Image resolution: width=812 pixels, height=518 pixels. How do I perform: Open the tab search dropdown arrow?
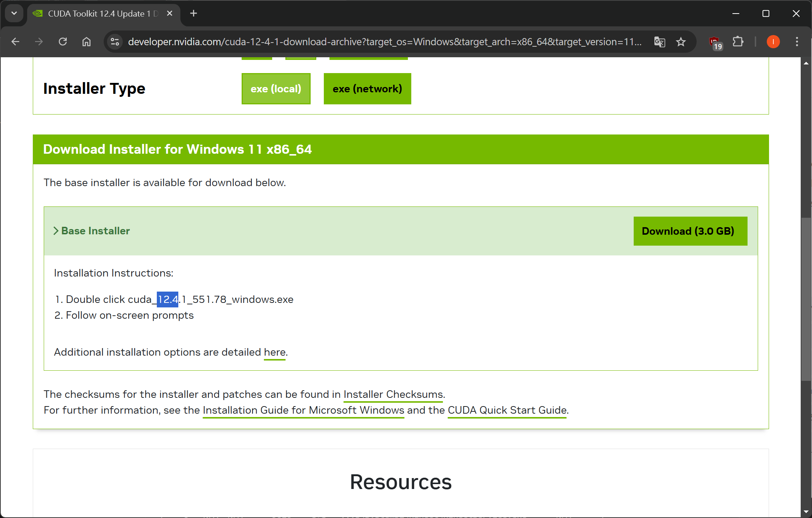[x=14, y=14]
